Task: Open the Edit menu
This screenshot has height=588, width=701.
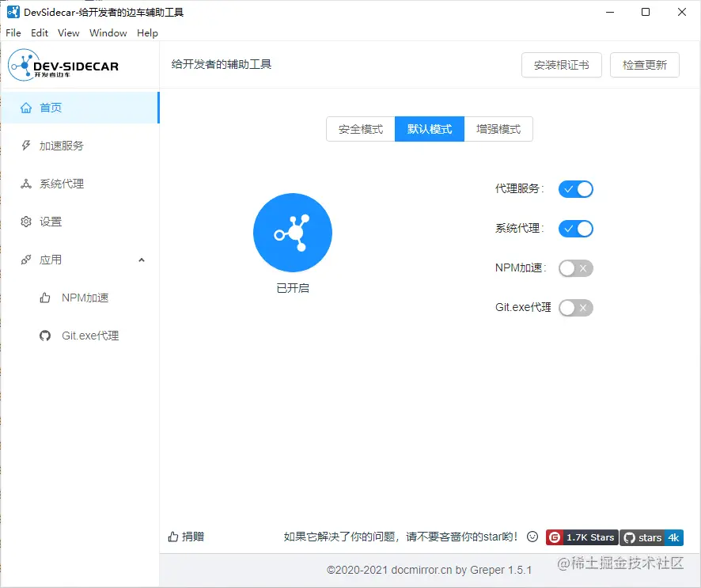Action: point(40,33)
